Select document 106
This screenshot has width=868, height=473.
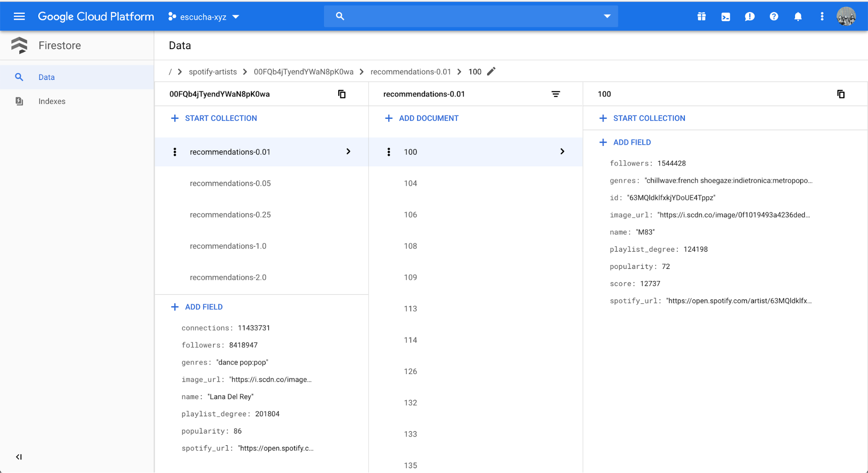click(476, 215)
